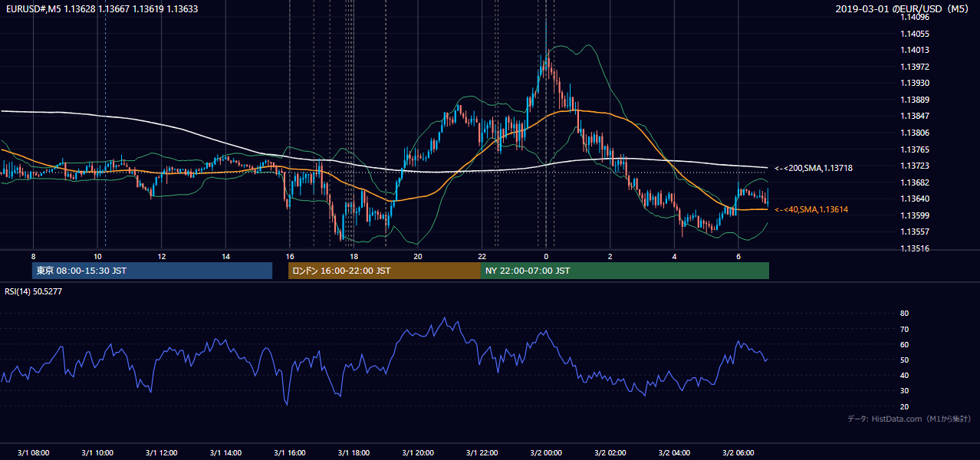Viewport: 980px width, 460px height.
Task: Click hour tick 10 under price chart
Action: 97,256
